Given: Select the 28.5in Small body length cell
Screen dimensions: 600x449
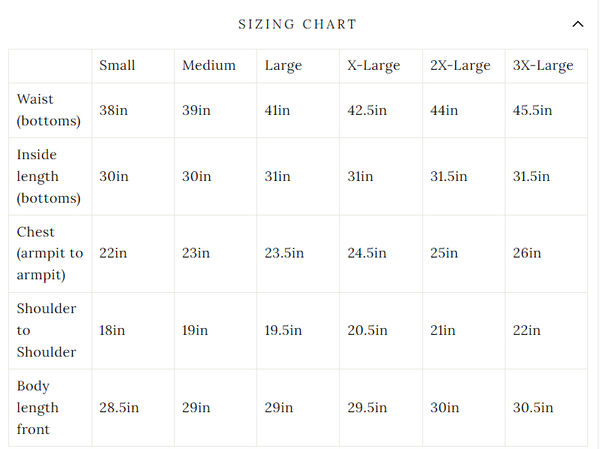Looking at the screenshot, I should point(119,407).
